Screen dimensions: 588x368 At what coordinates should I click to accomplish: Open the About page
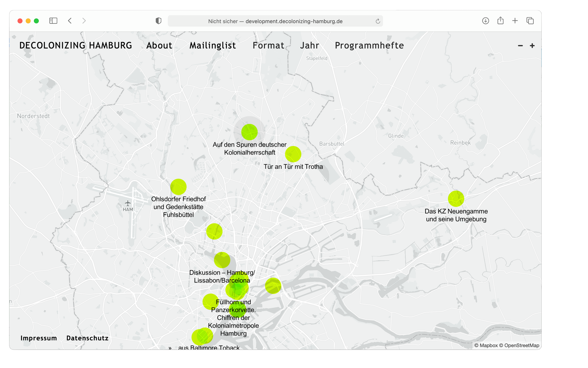[159, 45]
